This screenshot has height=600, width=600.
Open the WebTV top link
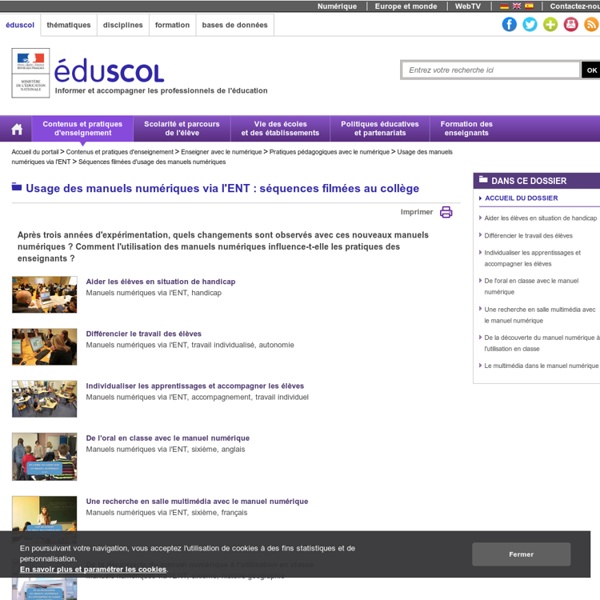pos(468,6)
